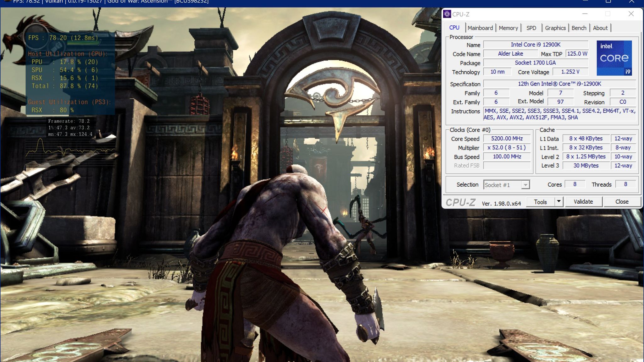Image resolution: width=644 pixels, height=362 pixels.
Task: Click the Multiplier value 'x 52.0 ( 8 - 51 )'
Action: click(x=507, y=148)
